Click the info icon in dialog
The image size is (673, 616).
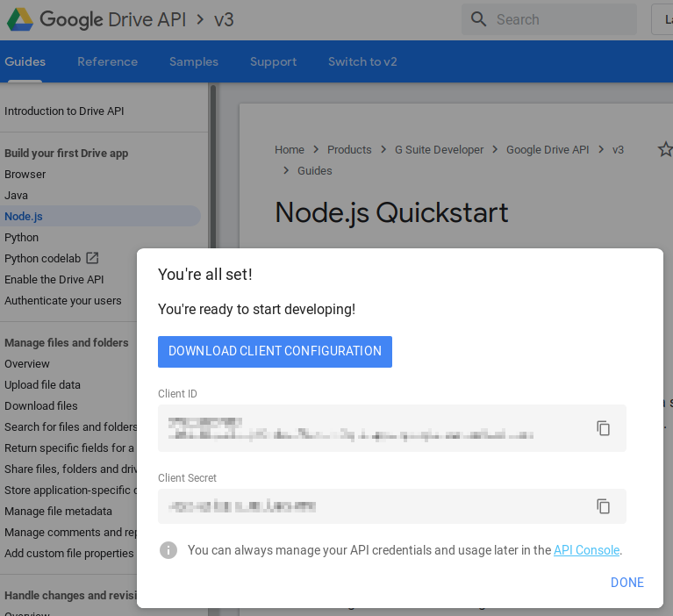point(168,550)
